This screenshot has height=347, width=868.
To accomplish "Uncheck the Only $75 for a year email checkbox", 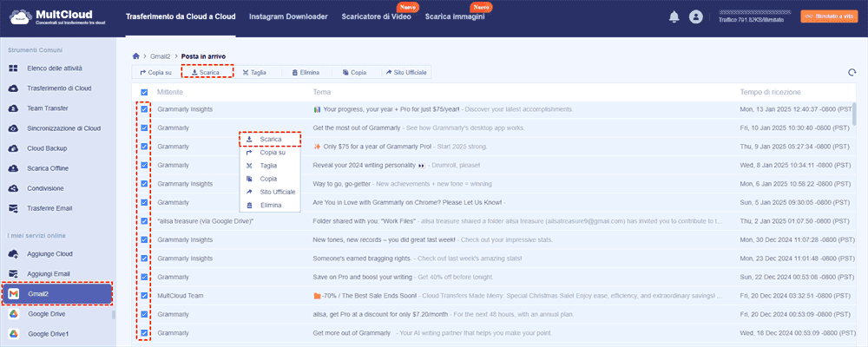I will coord(144,147).
